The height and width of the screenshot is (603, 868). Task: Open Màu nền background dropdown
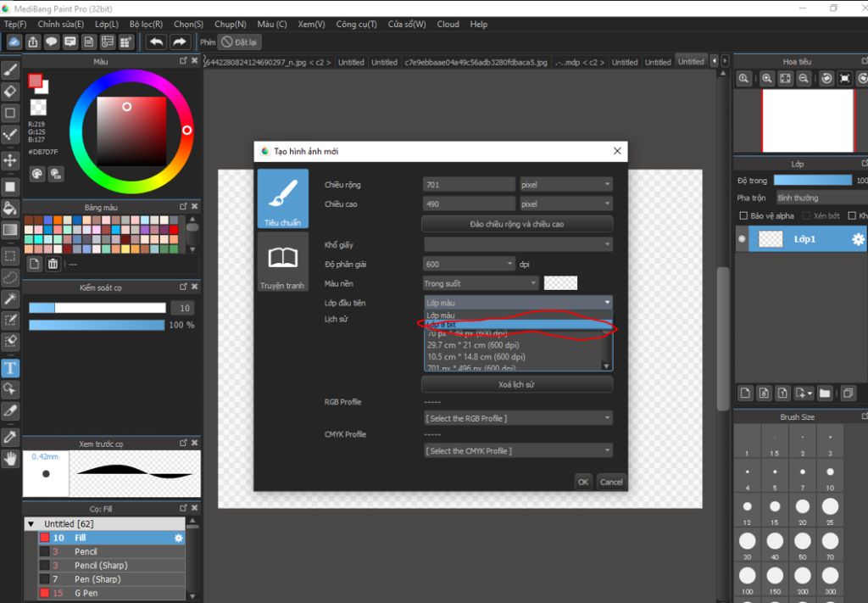click(x=481, y=283)
